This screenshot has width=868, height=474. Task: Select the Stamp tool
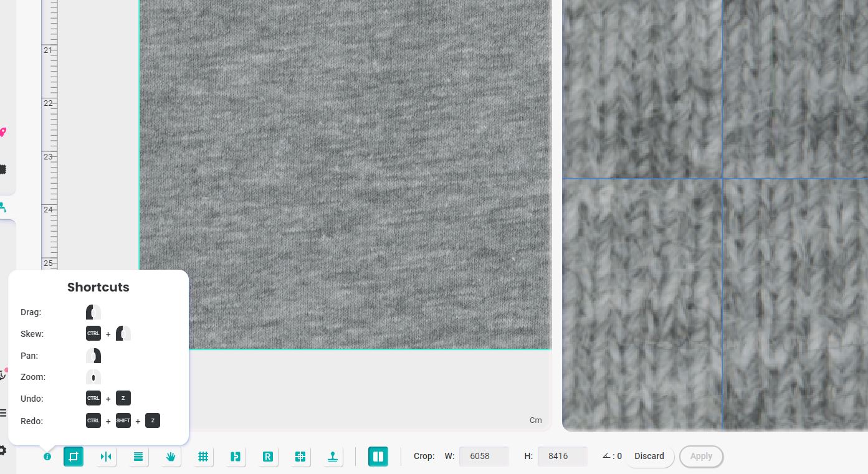333,457
